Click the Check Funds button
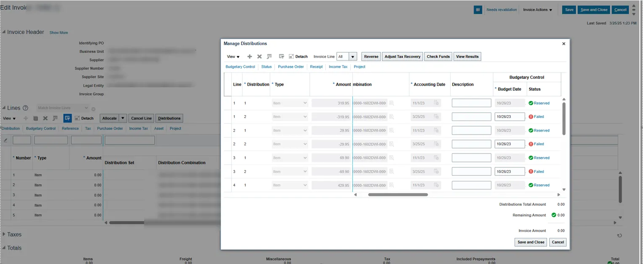This screenshot has width=644, height=264. 438,57
